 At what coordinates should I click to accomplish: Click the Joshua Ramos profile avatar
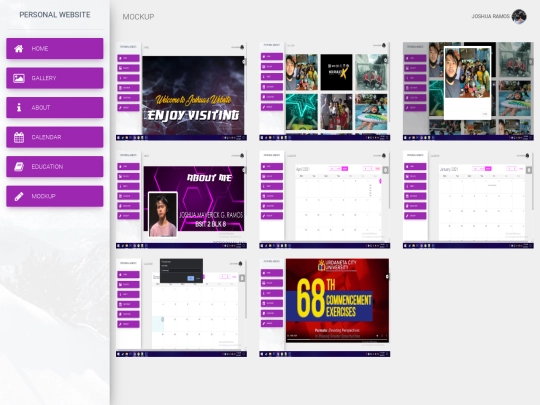(x=519, y=17)
